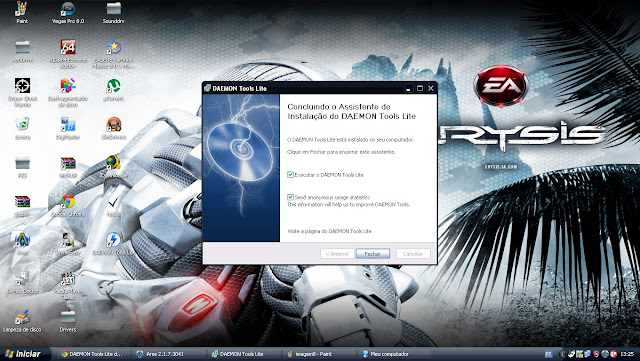Click the PT language indicator in tray

click(x=548, y=354)
